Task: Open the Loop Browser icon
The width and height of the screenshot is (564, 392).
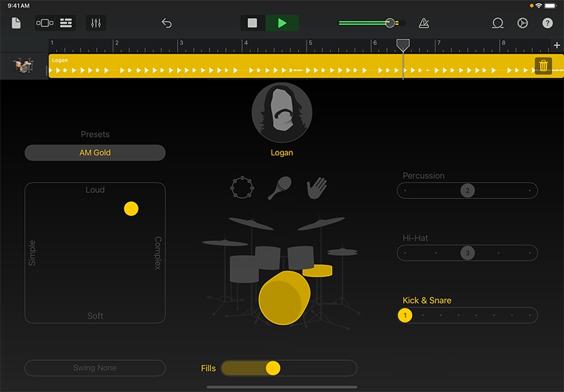Action: click(498, 23)
